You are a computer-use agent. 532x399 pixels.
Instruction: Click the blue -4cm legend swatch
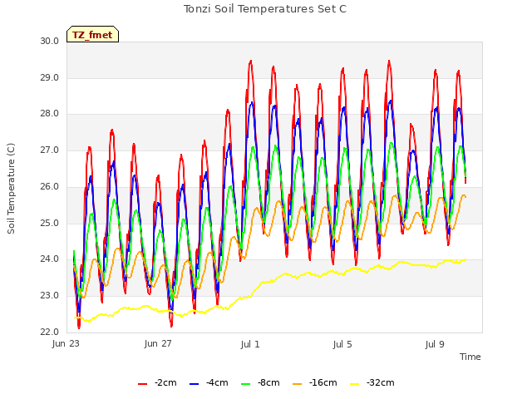(194, 384)
